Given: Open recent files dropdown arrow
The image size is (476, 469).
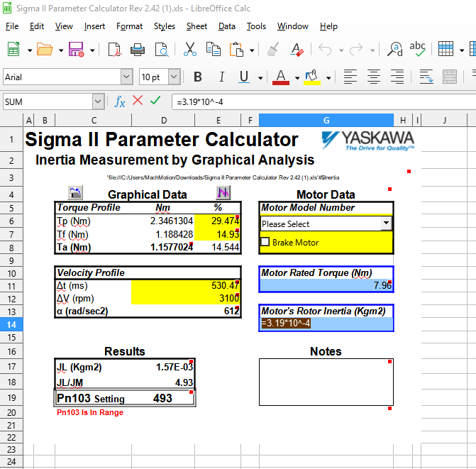Looking at the screenshot, I should (61, 50).
